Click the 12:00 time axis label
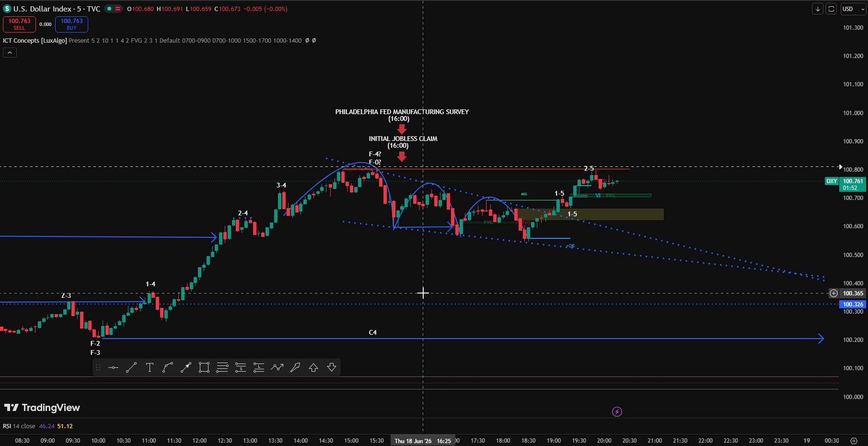 click(199, 441)
